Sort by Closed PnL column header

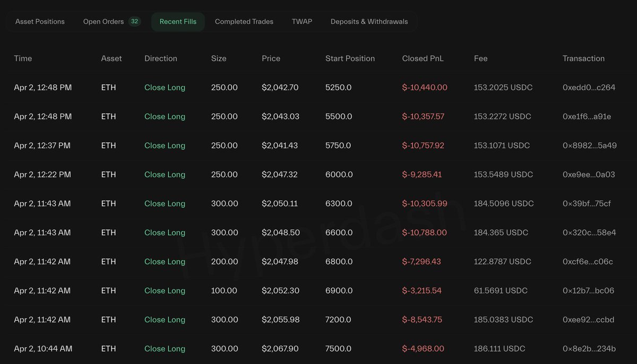click(423, 58)
